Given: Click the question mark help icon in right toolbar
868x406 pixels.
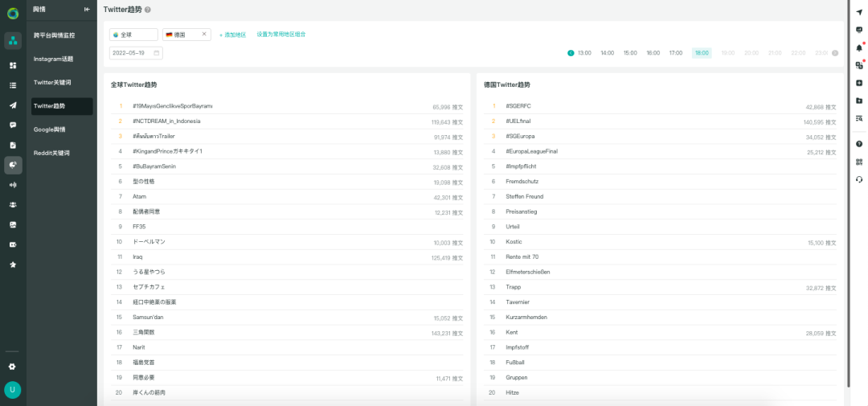Looking at the screenshot, I should coord(859,144).
